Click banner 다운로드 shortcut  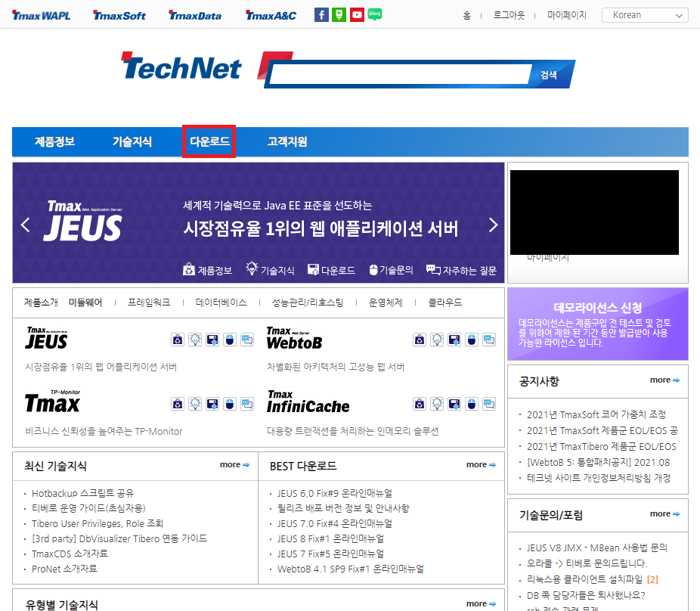click(x=331, y=270)
